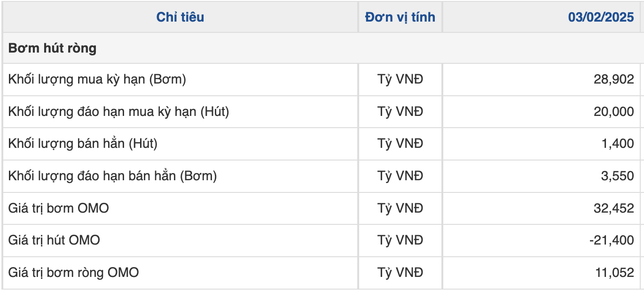Viewport: 644px width, 291px height.
Task: Select "Khối lượng đáo hạn bán hẳn (Bơm)" label
Action: (x=112, y=176)
